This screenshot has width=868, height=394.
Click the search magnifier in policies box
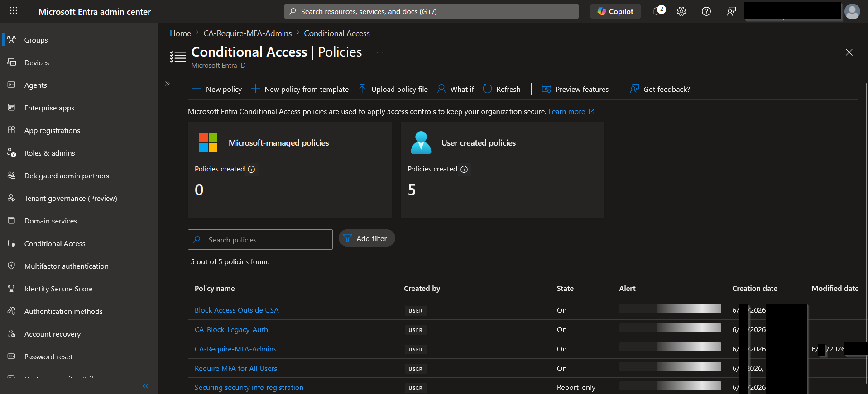[x=197, y=239]
